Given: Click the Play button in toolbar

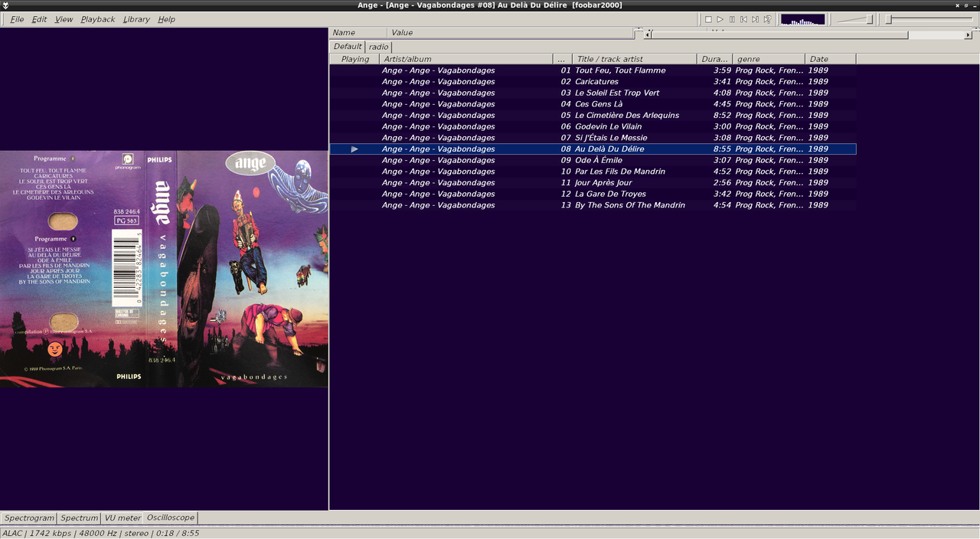Looking at the screenshot, I should (720, 19).
